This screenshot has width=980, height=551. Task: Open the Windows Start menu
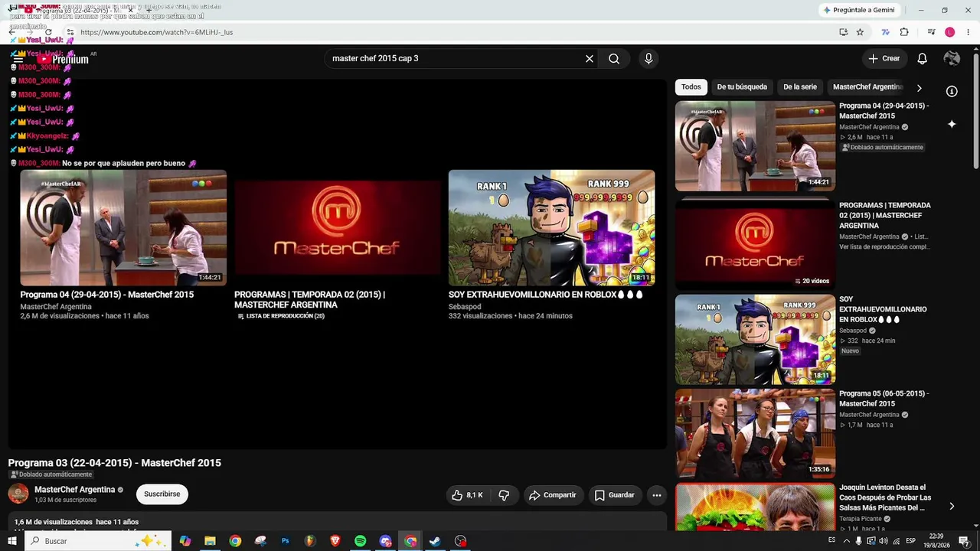[x=11, y=541]
